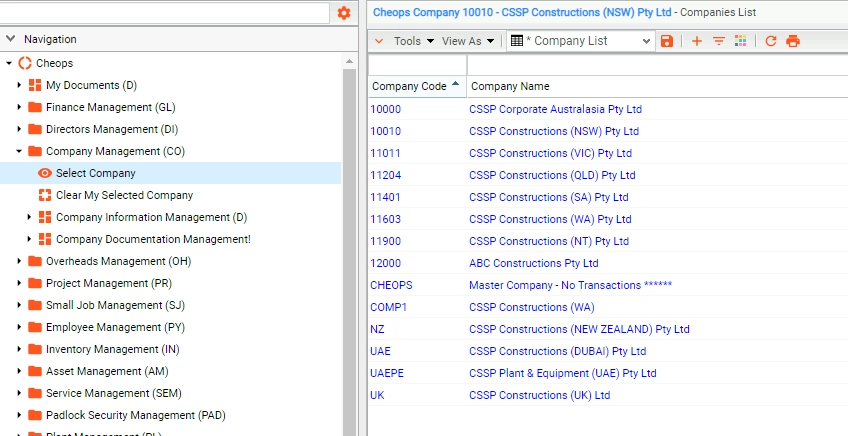This screenshot has width=848, height=436.
Task: Open company code CHEOPS link
Action: coord(392,285)
